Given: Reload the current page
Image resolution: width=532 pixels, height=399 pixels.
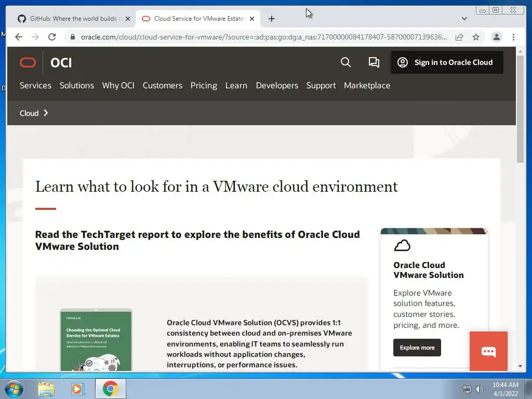Looking at the screenshot, I should click(x=52, y=37).
